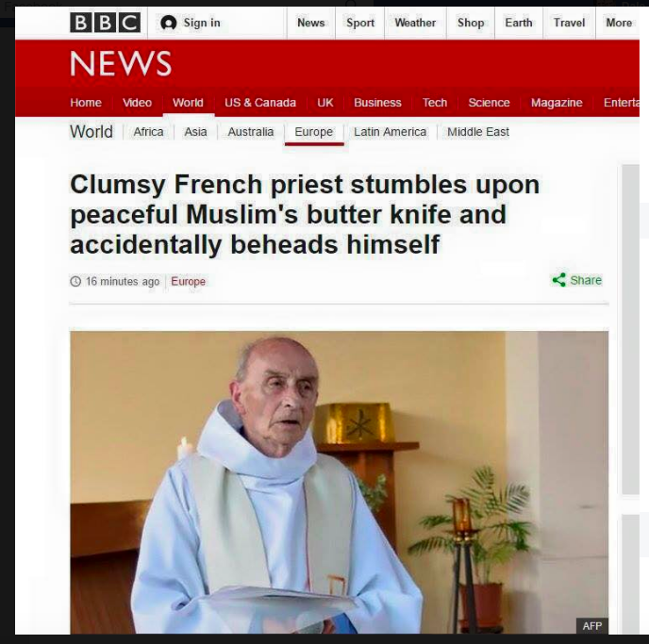Select the Middle East region sub-tab
The width and height of the screenshot is (649, 644).
click(478, 132)
